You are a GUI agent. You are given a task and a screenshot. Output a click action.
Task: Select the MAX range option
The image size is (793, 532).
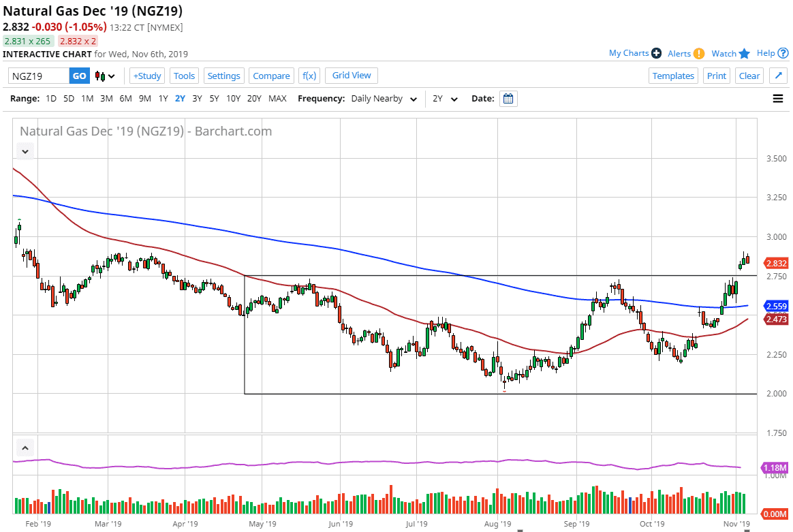277,99
